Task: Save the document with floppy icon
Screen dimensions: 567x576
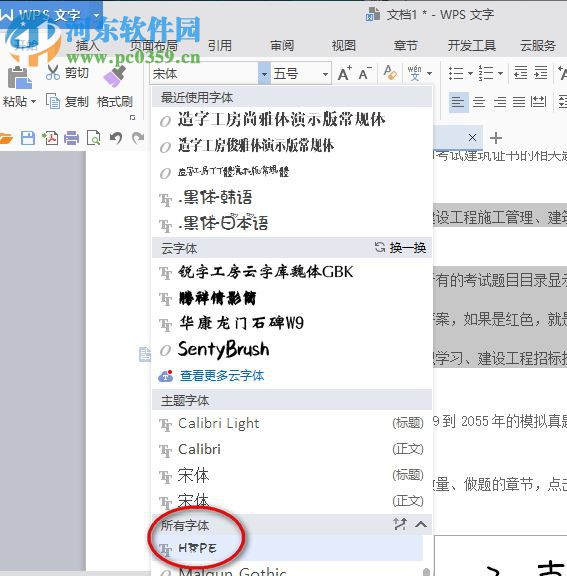Action: [28, 138]
